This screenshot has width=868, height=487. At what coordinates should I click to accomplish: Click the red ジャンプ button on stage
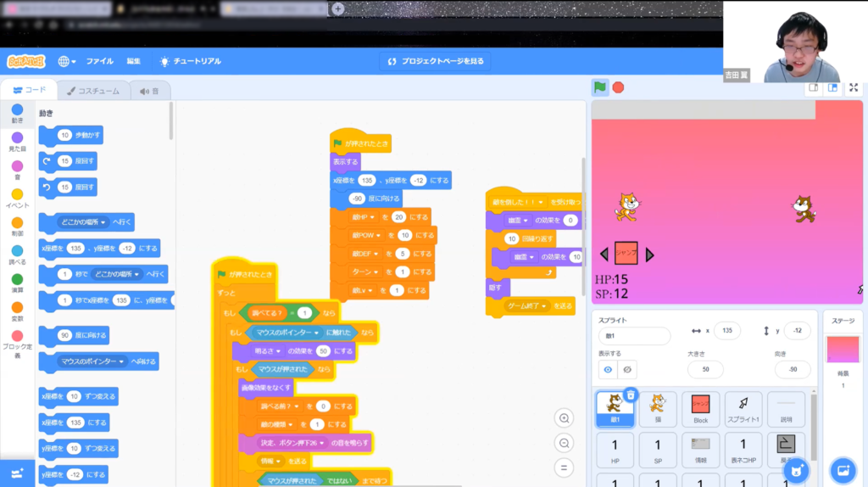click(x=626, y=253)
